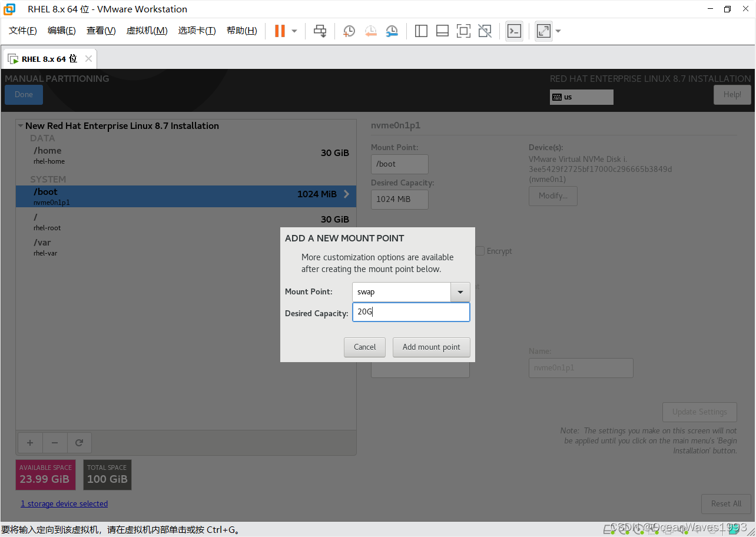The width and height of the screenshot is (756, 537).
Task: Cancel the new mount point dialog
Action: point(364,347)
